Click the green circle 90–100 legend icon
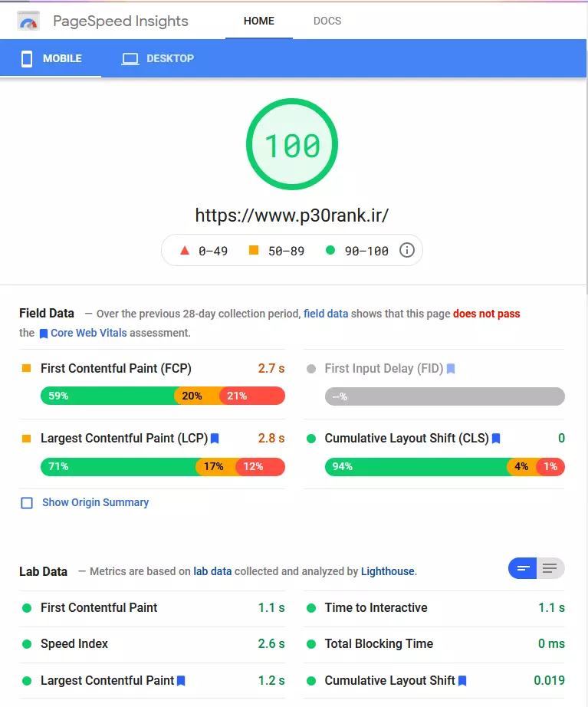This screenshot has height=707, width=588. (330, 250)
